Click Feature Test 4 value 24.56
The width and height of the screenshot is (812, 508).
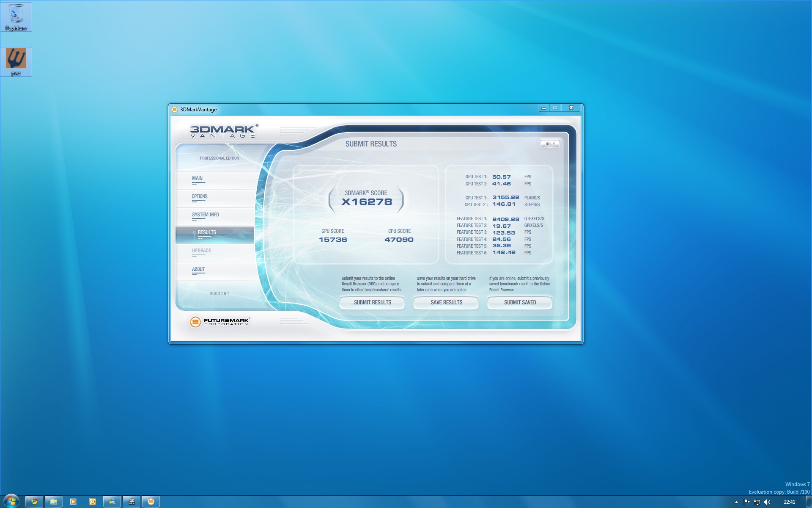click(502, 239)
